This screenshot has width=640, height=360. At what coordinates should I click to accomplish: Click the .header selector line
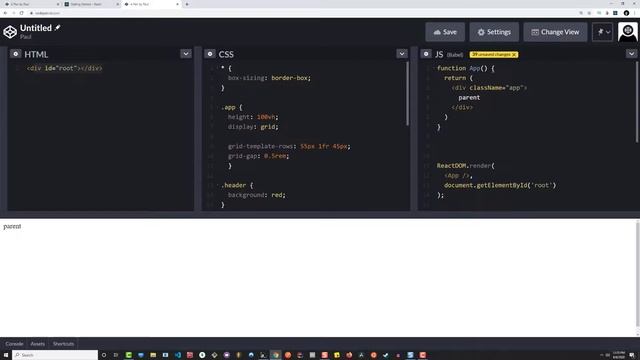pyautogui.click(x=237, y=185)
